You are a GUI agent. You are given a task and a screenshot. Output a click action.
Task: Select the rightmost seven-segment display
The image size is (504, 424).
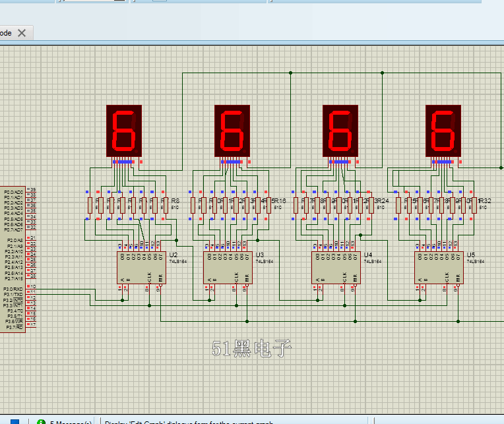[443, 130]
